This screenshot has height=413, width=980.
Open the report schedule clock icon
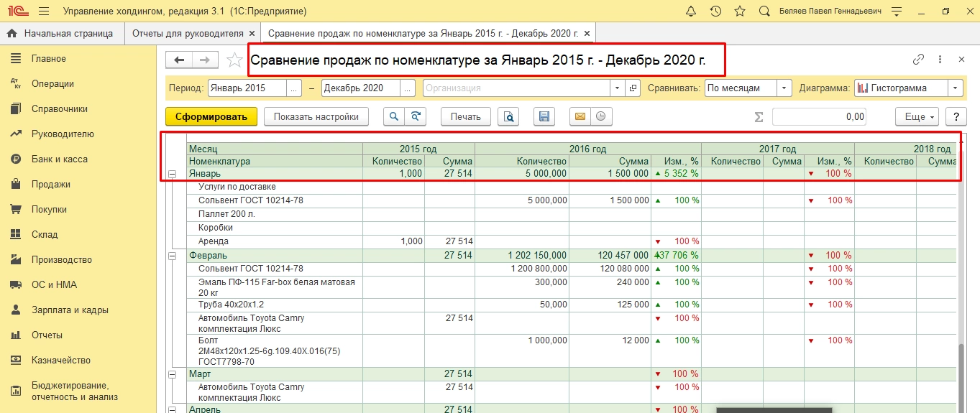point(600,116)
